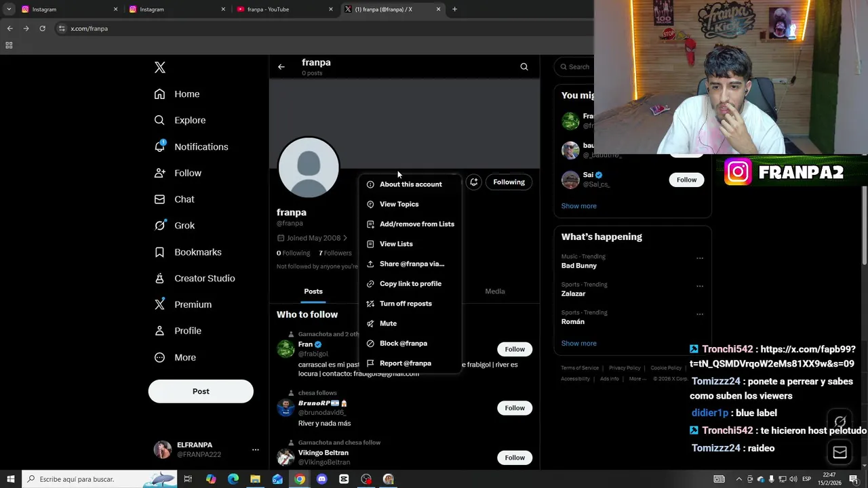Screen dimensions: 868x488
Task: Open Follow page in sidebar
Action: [x=178, y=173]
